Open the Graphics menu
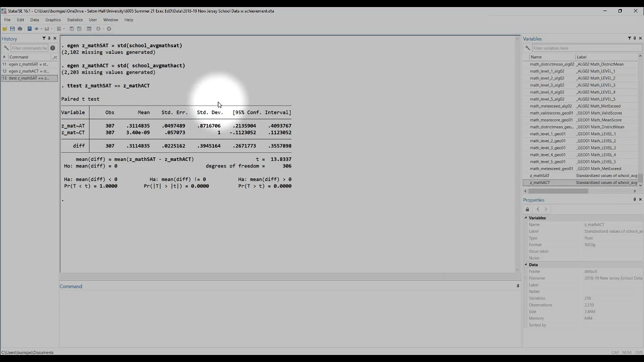 click(x=53, y=20)
